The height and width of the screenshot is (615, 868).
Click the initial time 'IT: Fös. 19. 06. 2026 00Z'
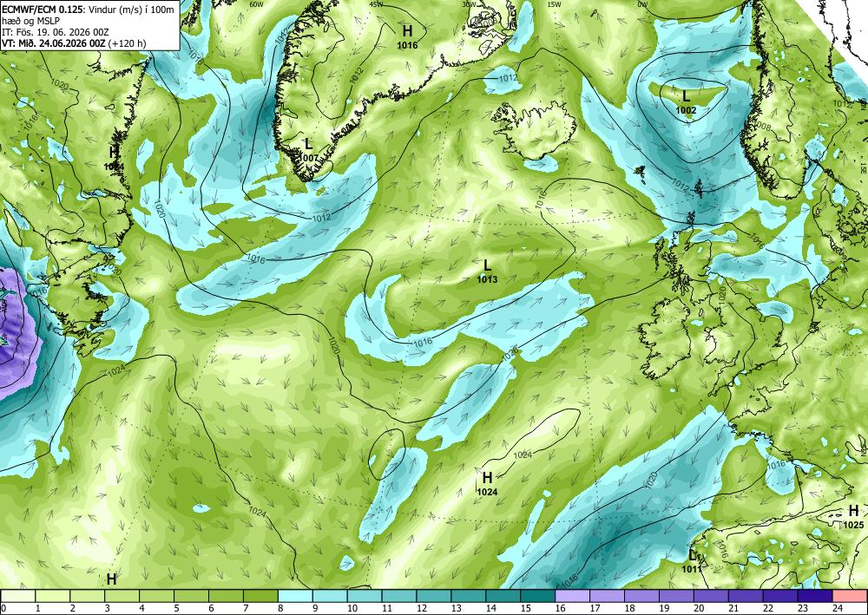click(56, 32)
